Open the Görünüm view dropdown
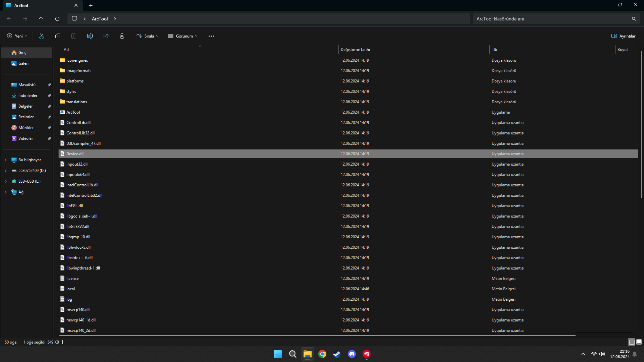644x362 pixels. click(183, 36)
